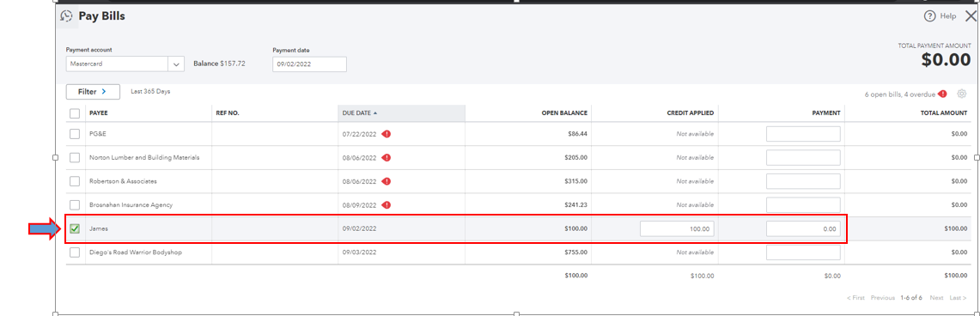The height and width of the screenshot is (316, 980).
Task: Click the Payee column header
Action: (x=99, y=113)
